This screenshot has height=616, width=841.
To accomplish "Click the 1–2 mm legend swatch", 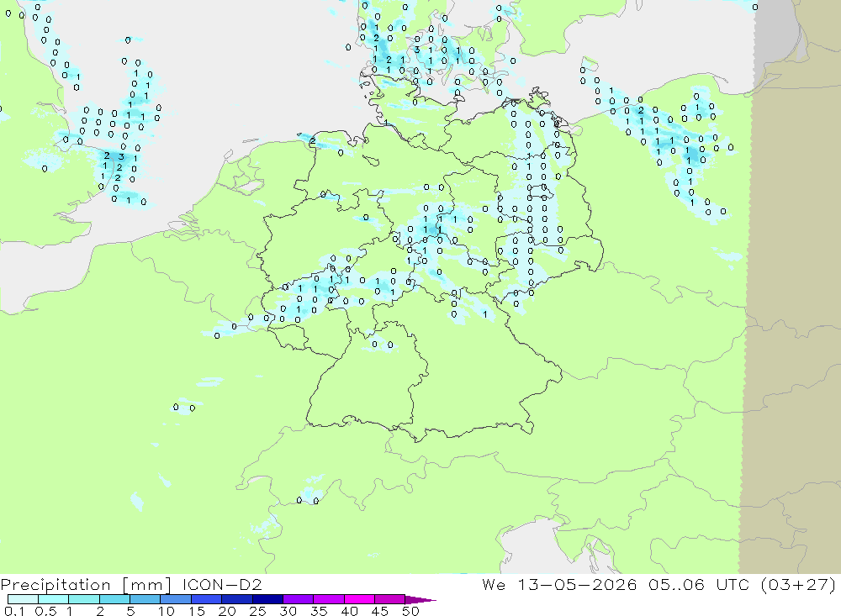I will coord(84,599).
